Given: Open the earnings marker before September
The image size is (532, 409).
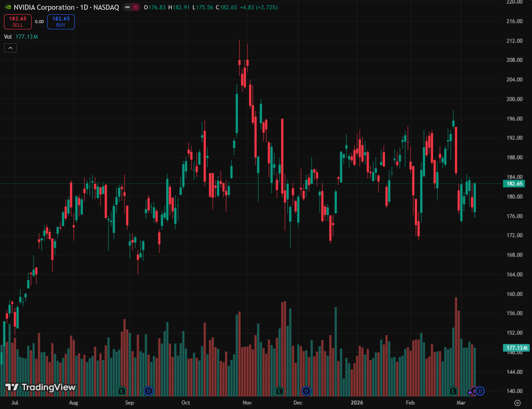Looking at the screenshot, I should 122,391.
